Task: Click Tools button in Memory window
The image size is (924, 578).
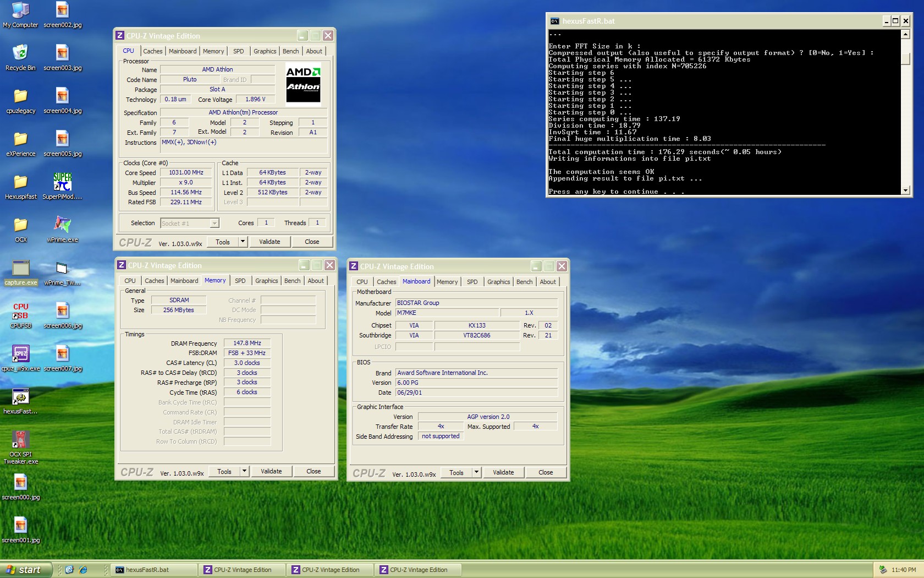Action: (224, 471)
